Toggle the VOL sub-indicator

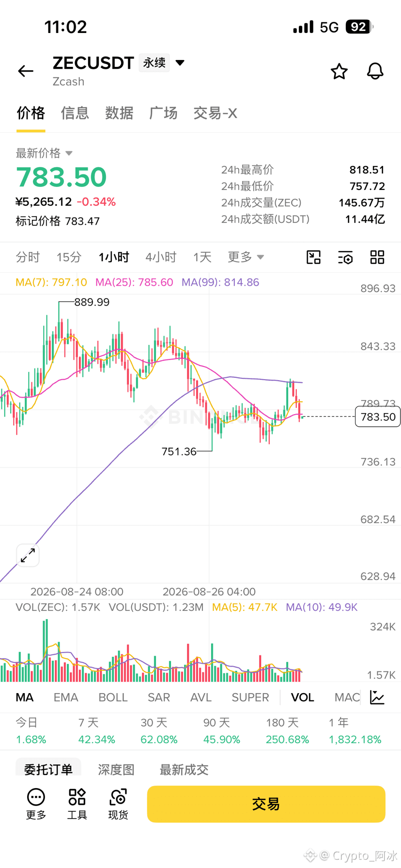(303, 697)
